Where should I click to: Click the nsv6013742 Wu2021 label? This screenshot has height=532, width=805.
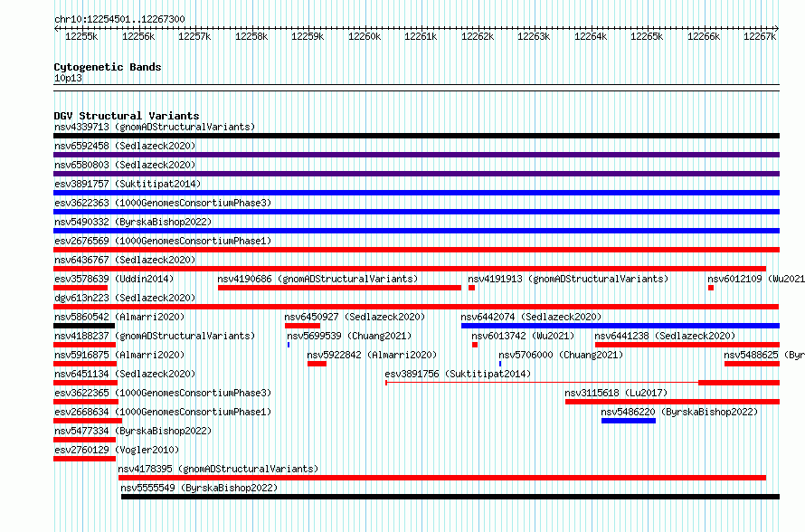tap(523, 336)
